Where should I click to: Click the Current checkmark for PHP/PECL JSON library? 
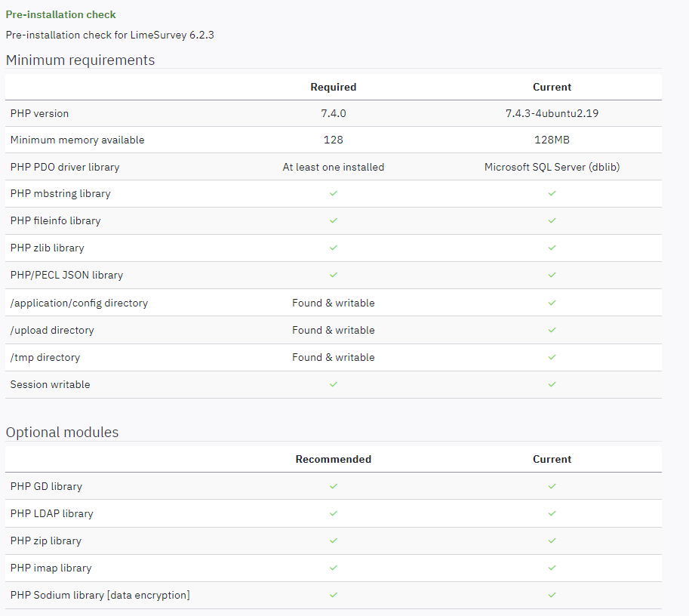pyautogui.click(x=552, y=275)
